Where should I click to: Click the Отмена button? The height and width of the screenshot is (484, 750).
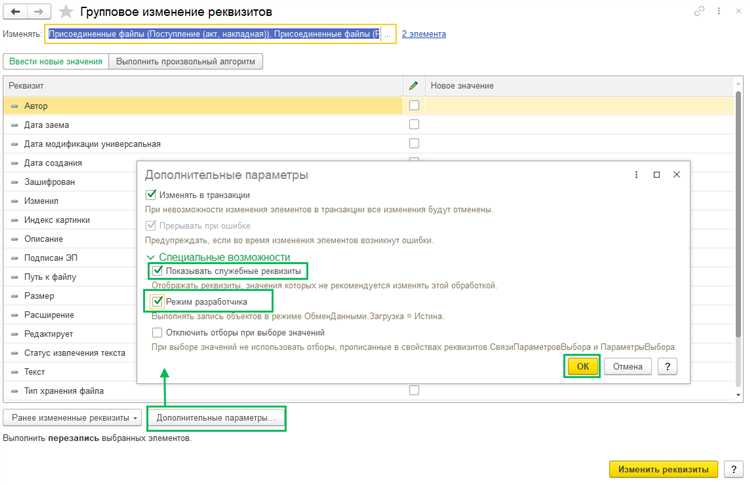[628, 367]
